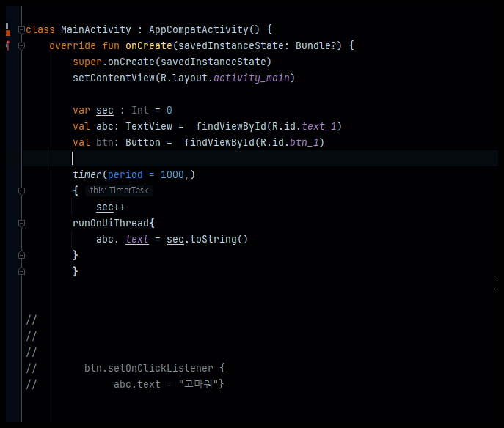Click on the onCreate function name
504x428 pixels.
149,45
